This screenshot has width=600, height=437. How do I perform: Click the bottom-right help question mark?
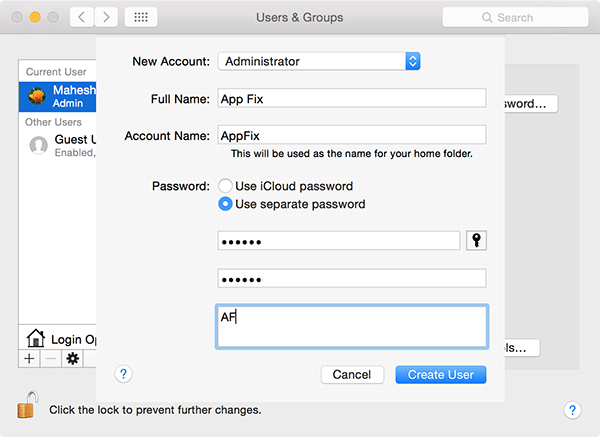(573, 410)
